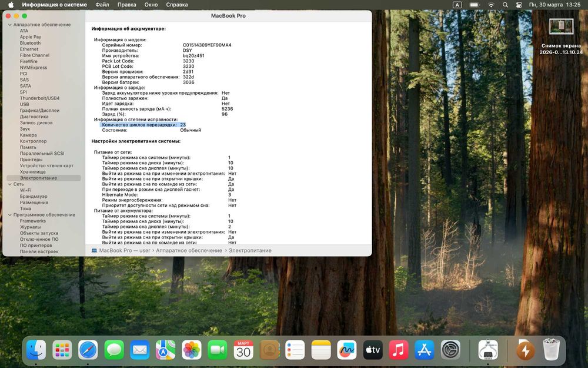Open the Правка menu
Screen dimensions: 588x368
(127, 5)
